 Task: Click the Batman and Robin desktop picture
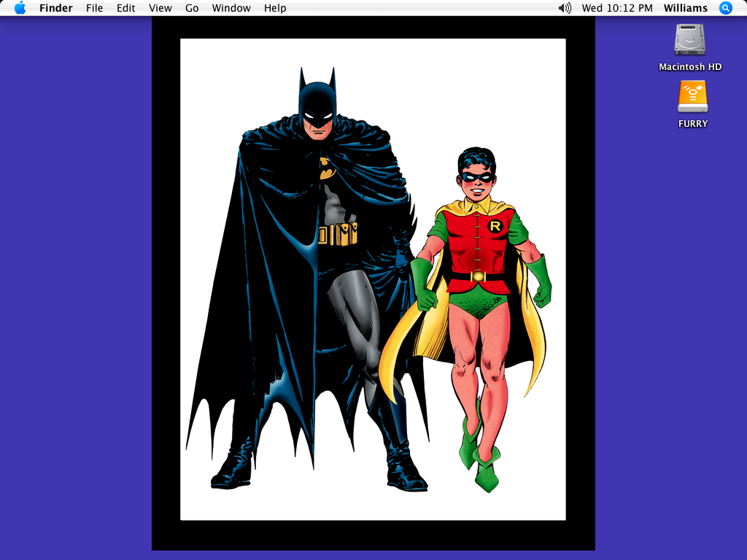point(373,284)
